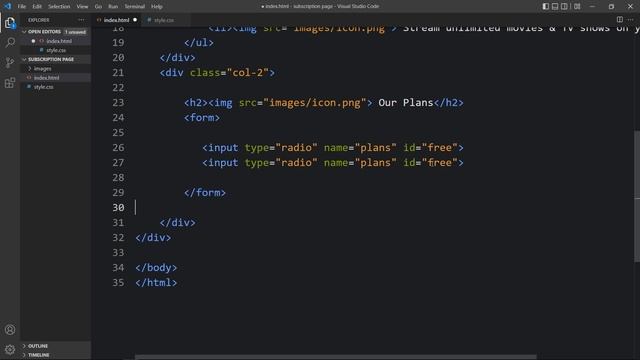Click the HTML file icon on index.html tab
The height and width of the screenshot is (360, 640).
99,20
